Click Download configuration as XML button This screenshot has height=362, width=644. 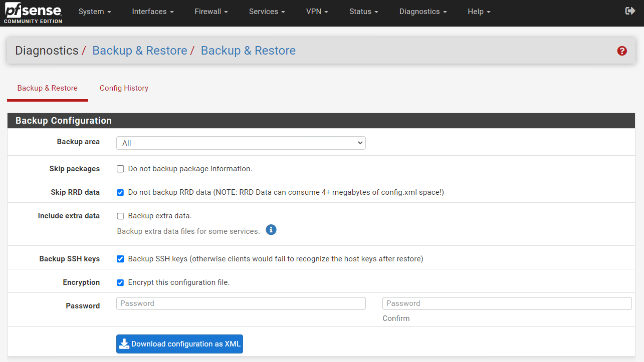(179, 344)
